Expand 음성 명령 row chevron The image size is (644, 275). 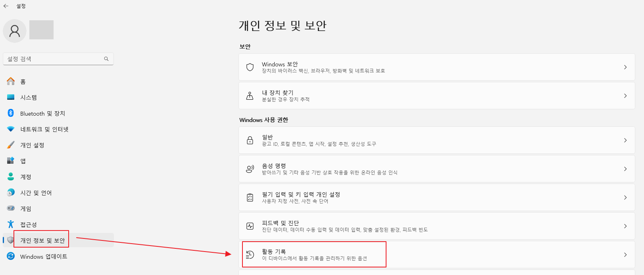625,169
